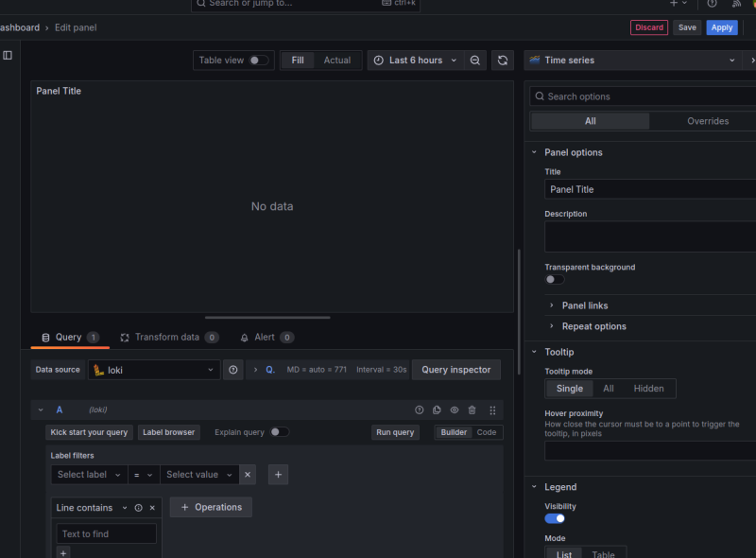Screen dimensions: 756x558
Task: Add a label filter with the plus icon
Action: click(278, 475)
